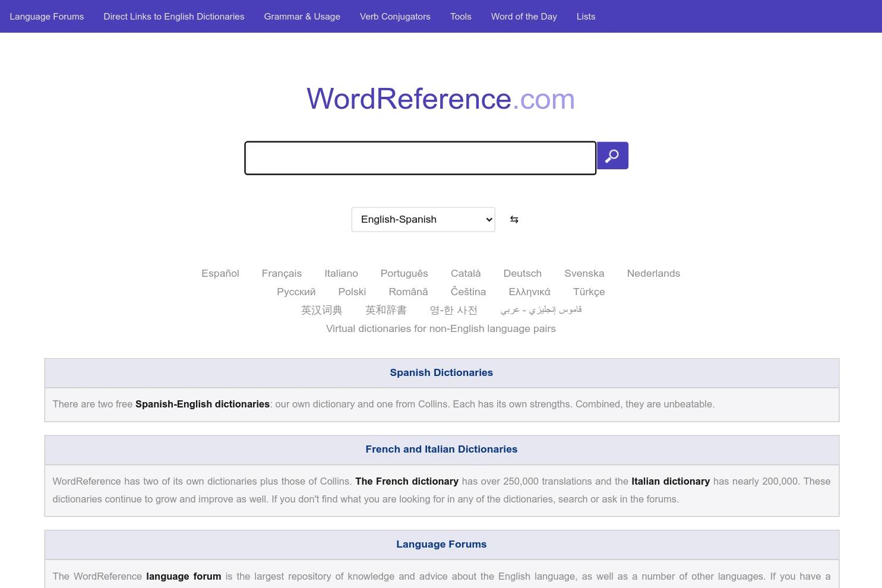Open the Spanish-English dictionaries link
This screenshot has height=588, width=882.
pyautogui.click(x=203, y=404)
